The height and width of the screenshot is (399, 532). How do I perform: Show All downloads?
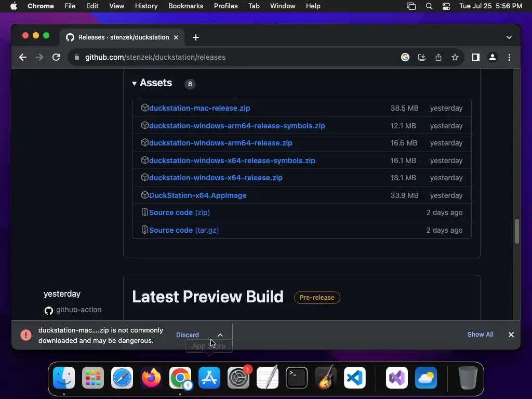pos(480,335)
